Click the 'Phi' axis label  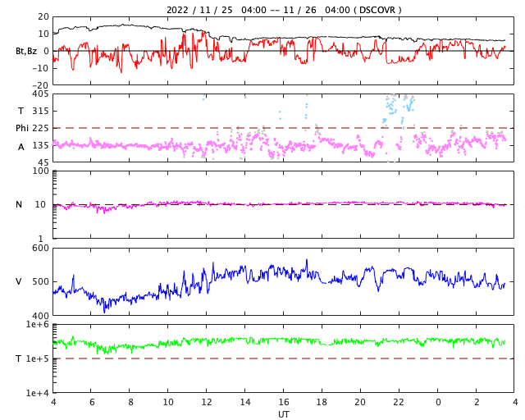(22, 128)
